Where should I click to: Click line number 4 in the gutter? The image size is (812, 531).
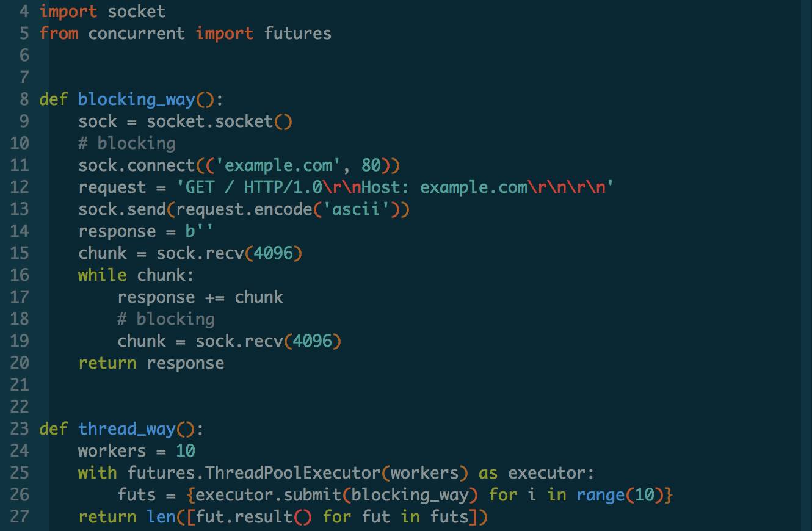(x=24, y=12)
